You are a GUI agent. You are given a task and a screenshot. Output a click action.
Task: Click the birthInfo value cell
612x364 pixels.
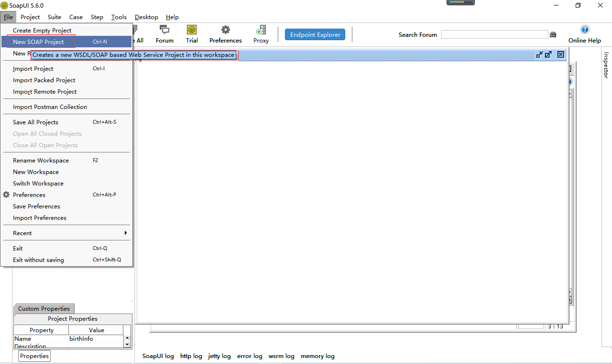pyautogui.click(x=96, y=339)
